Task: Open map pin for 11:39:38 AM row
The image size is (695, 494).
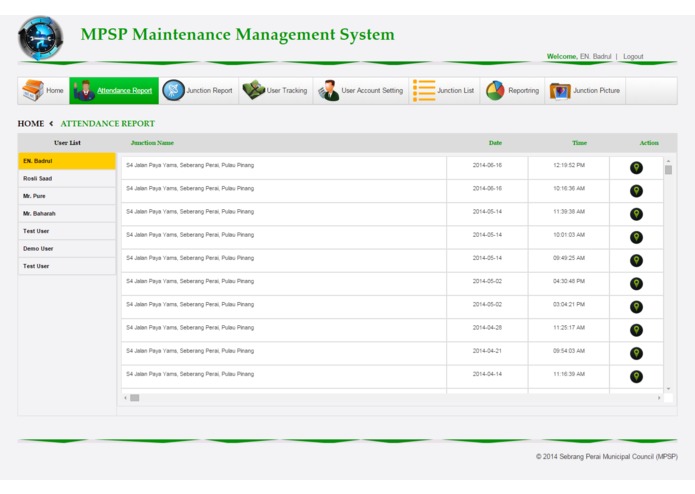Action: 636,214
